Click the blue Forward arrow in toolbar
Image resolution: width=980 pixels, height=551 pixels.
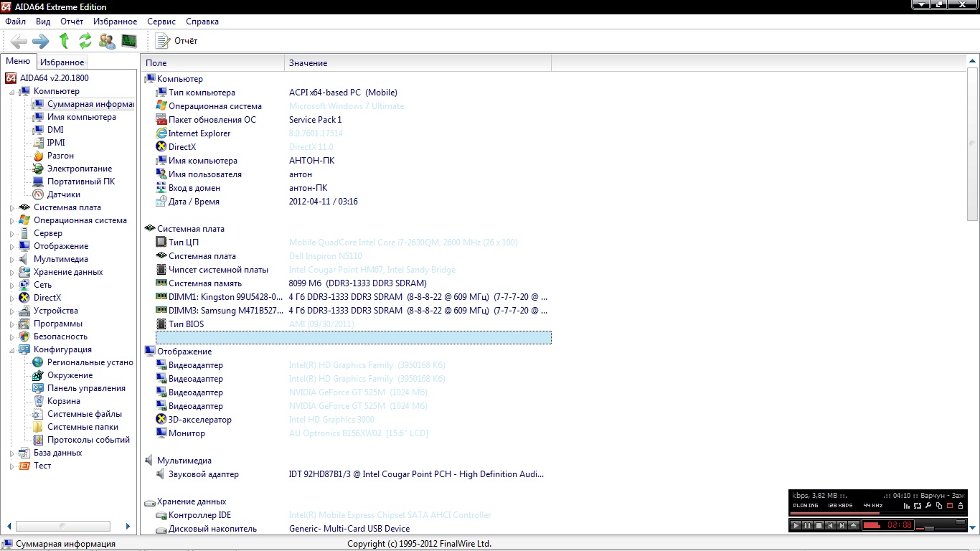pos(41,41)
